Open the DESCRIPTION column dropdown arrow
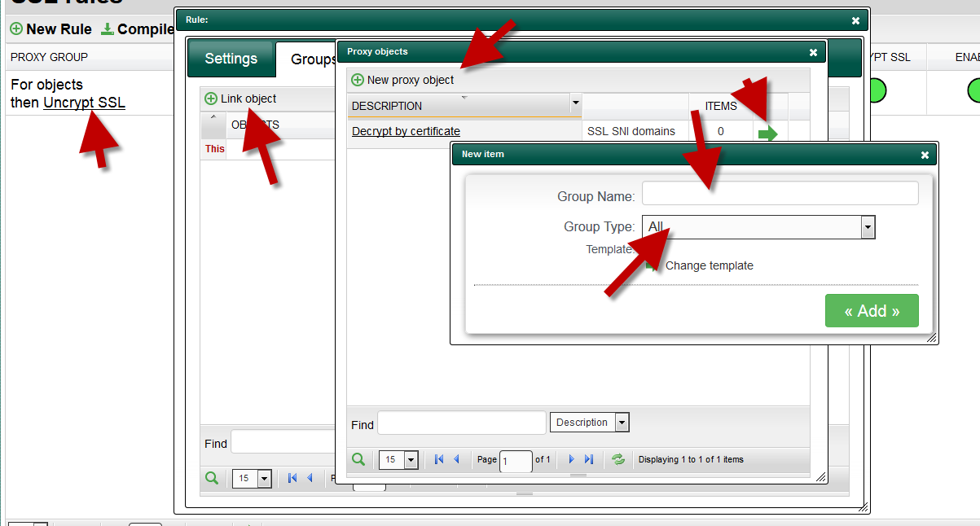This screenshot has width=980, height=526. pyautogui.click(x=576, y=103)
